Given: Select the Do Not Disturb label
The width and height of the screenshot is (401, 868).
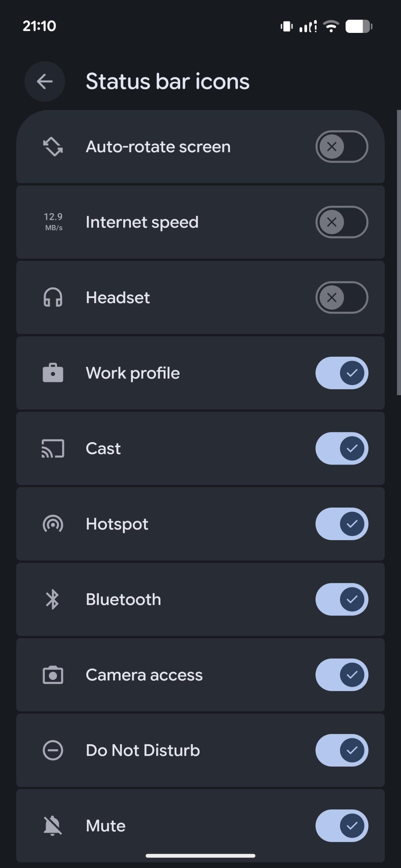Looking at the screenshot, I should point(143,750).
